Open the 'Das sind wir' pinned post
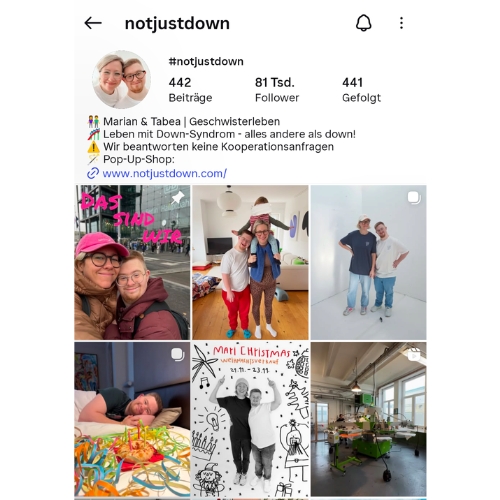 coord(132,262)
